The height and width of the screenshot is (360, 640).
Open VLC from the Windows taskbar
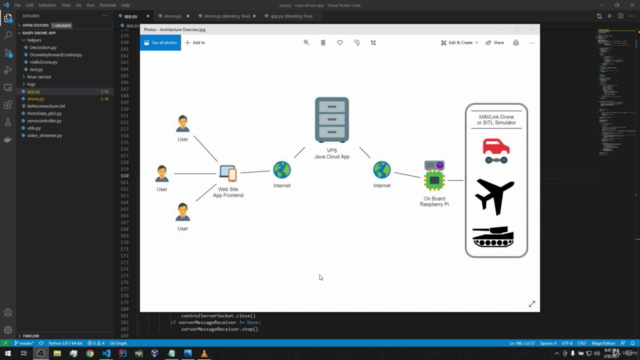pyautogui.click(x=204, y=353)
